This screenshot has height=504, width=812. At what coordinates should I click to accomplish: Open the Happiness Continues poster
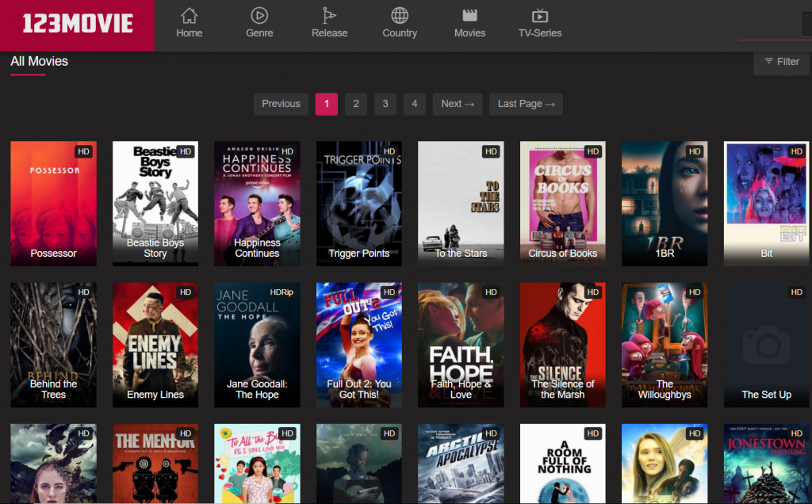(x=257, y=204)
